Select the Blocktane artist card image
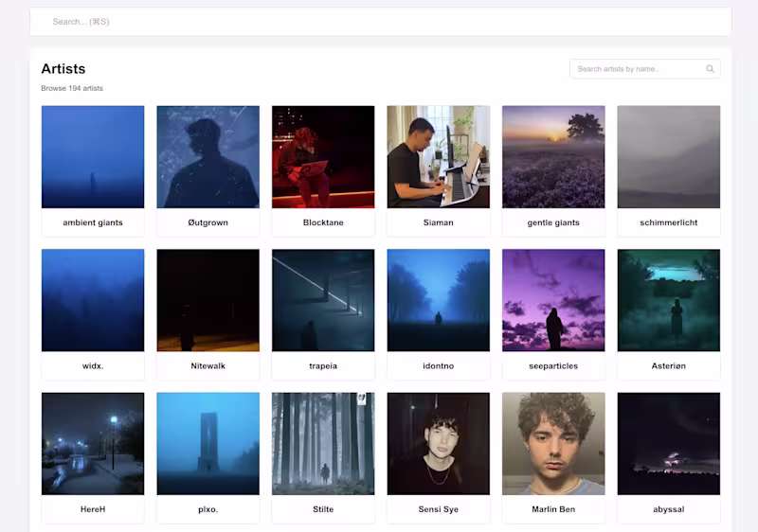The height and width of the screenshot is (532, 758). (x=323, y=157)
